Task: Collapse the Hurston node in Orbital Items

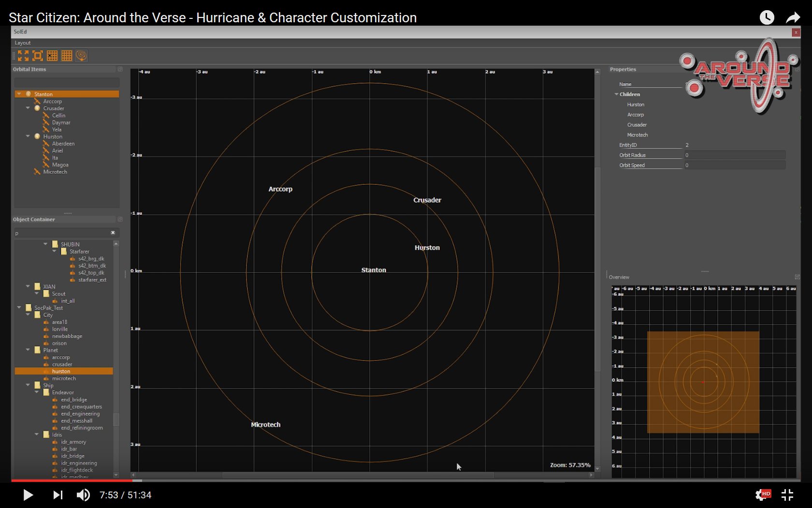Action: [28, 136]
